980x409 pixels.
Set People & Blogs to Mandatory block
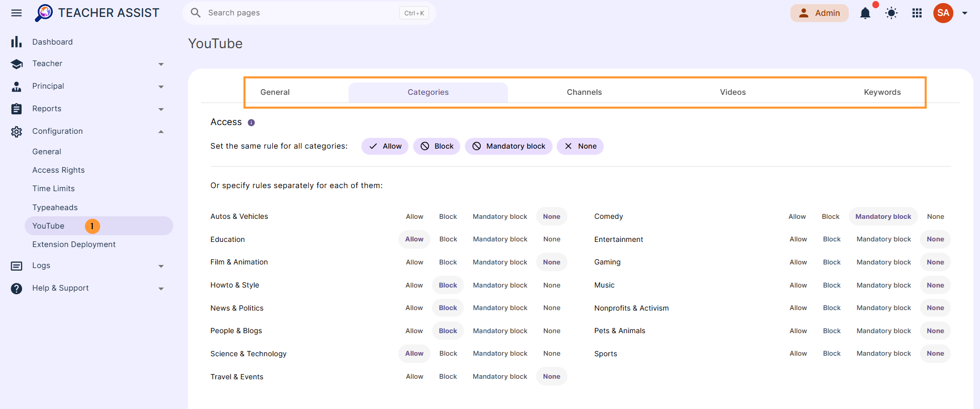(500, 331)
